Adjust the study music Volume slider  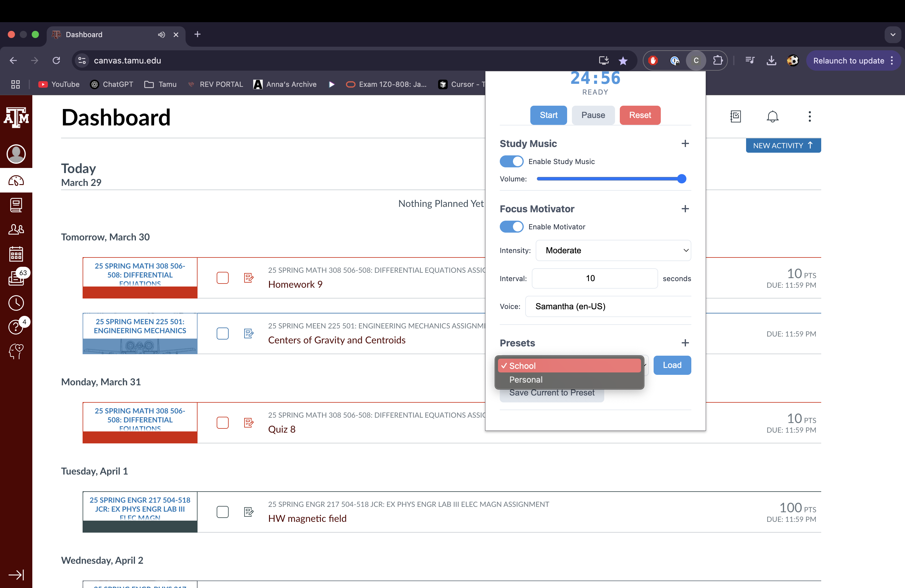pyautogui.click(x=681, y=179)
